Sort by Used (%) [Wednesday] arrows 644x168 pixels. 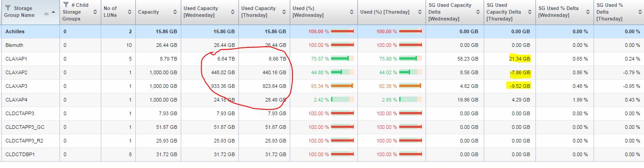352,12
